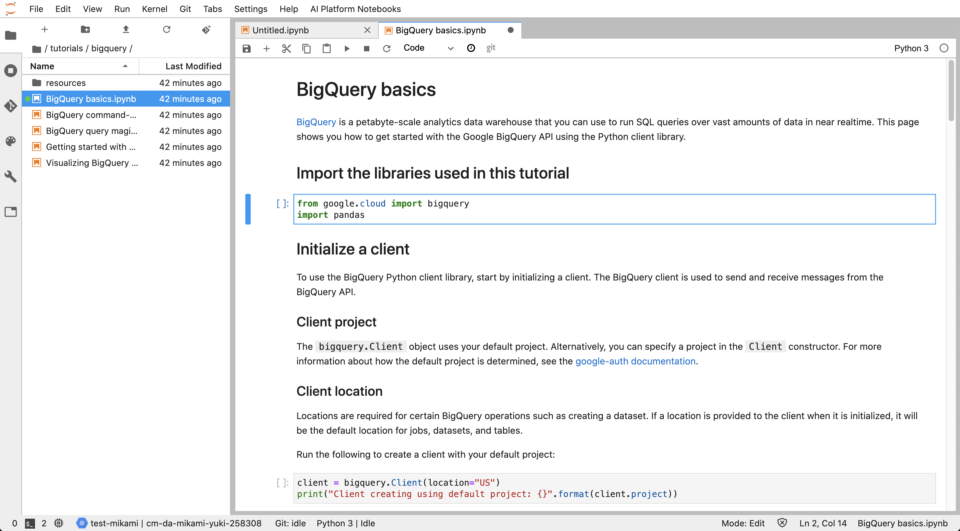This screenshot has height=531, width=960.
Task: Paste cells from clipboard
Action: coord(327,48)
